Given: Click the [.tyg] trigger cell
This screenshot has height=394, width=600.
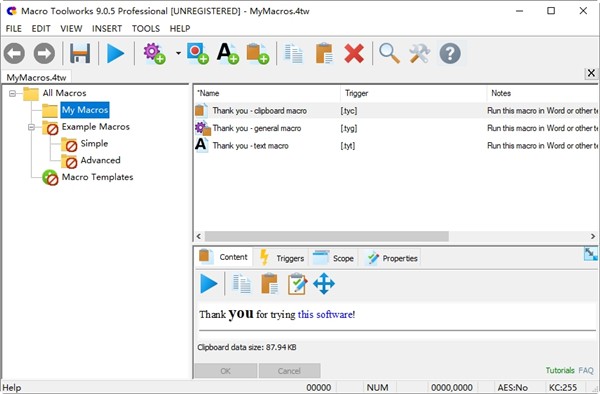Looking at the screenshot, I should tap(349, 128).
